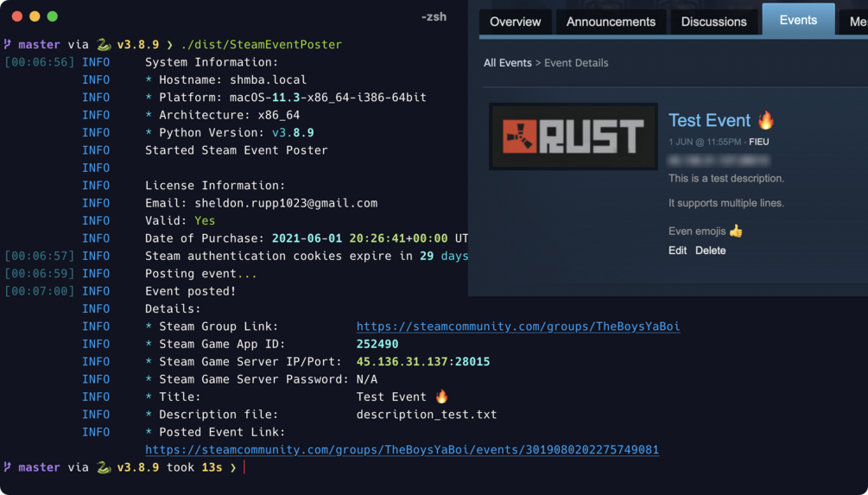The image size is (868, 495).
Task: Delete the Test Event
Action: pyautogui.click(x=710, y=251)
